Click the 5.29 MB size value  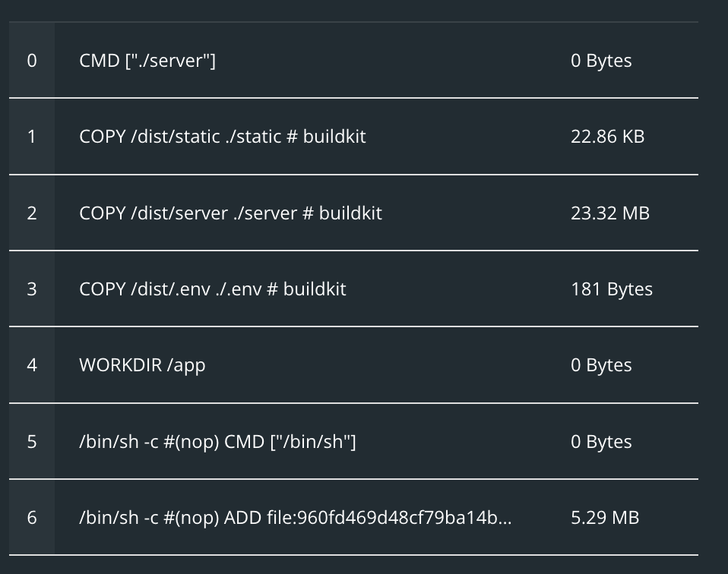(x=605, y=518)
